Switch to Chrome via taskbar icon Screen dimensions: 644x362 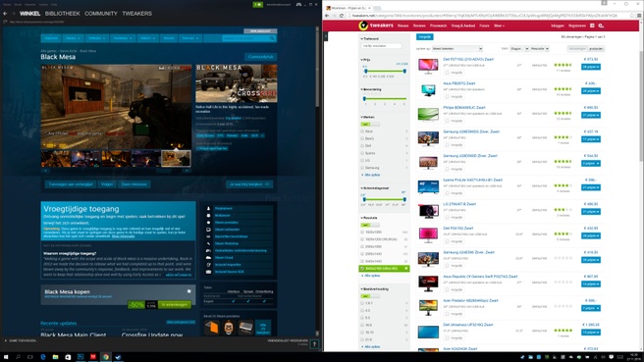[106, 357]
